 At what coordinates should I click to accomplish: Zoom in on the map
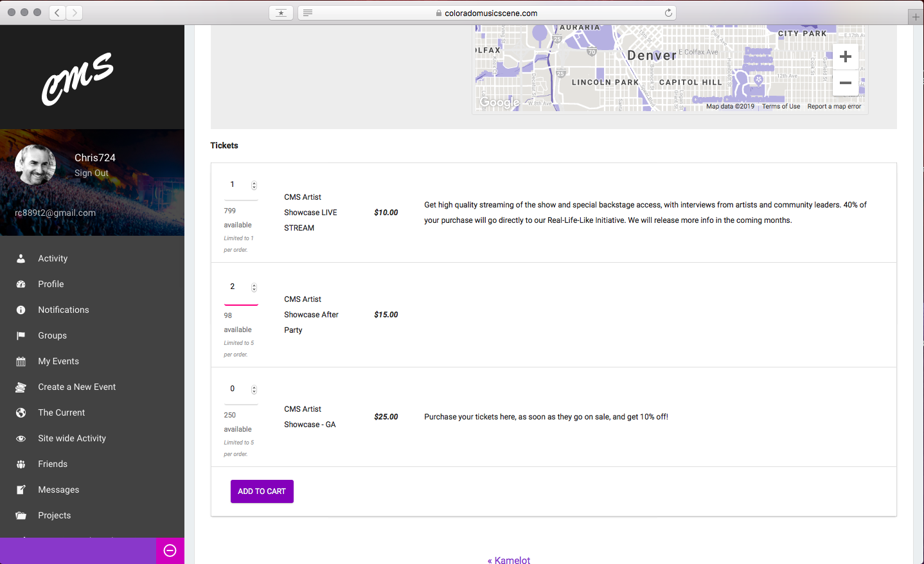coord(846,57)
